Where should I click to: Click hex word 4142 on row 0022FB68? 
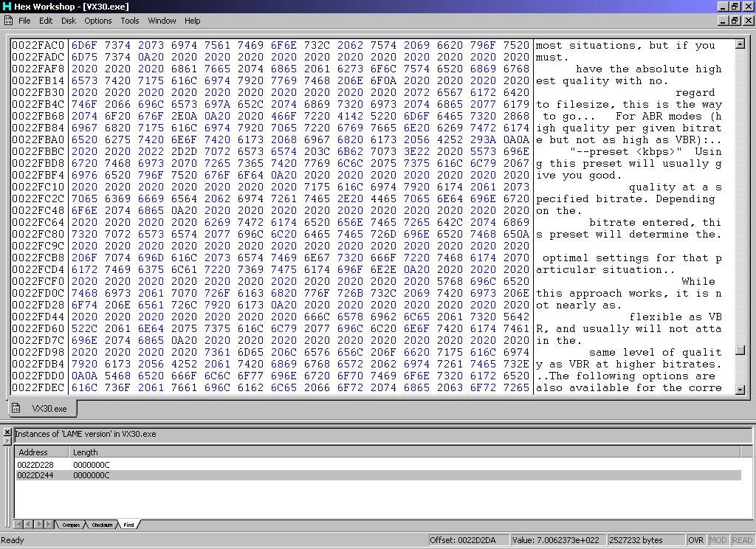351,116
